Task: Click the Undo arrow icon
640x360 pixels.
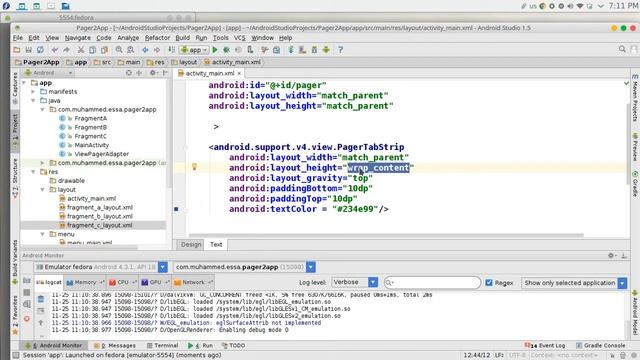Action: point(54,50)
